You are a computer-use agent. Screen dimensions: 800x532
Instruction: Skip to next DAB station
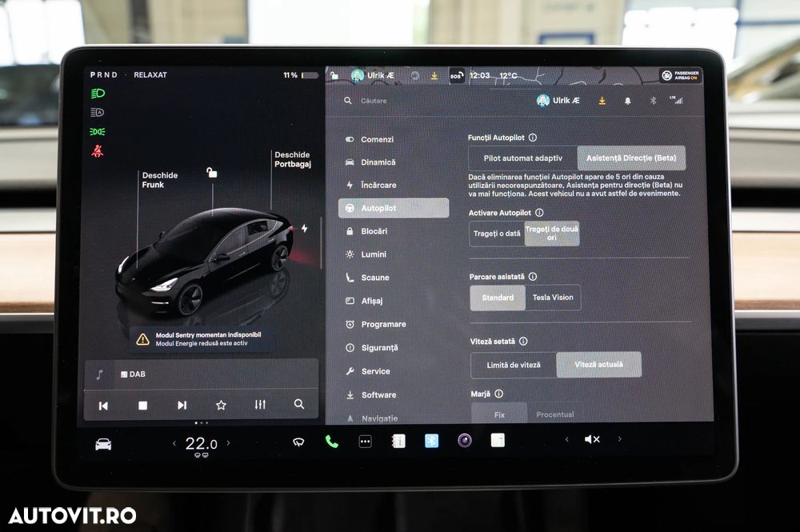point(182,405)
